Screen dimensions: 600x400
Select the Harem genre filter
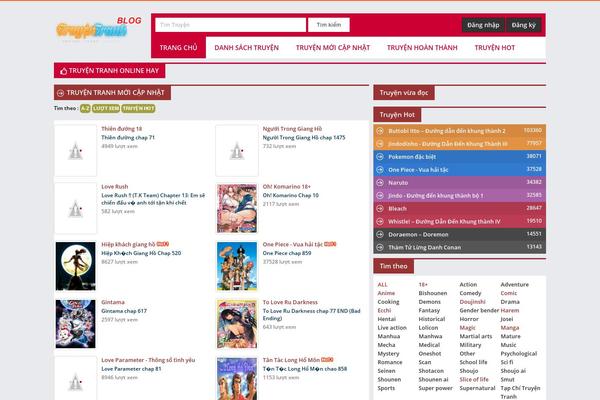click(x=510, y=310)
